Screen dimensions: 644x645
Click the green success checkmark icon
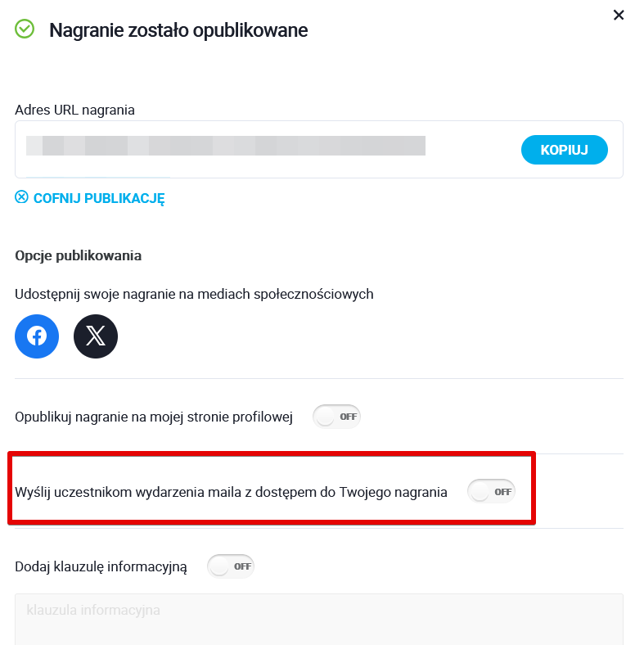[25, 29]
